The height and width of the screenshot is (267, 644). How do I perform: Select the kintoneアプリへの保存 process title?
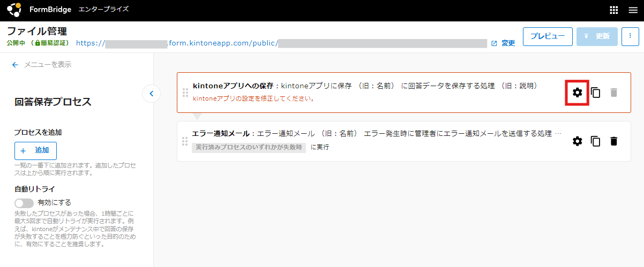[233, 86]
